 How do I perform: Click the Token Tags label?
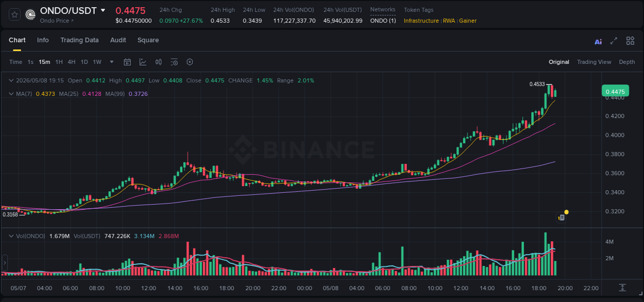pyautogui.click(x=418, y=10)
